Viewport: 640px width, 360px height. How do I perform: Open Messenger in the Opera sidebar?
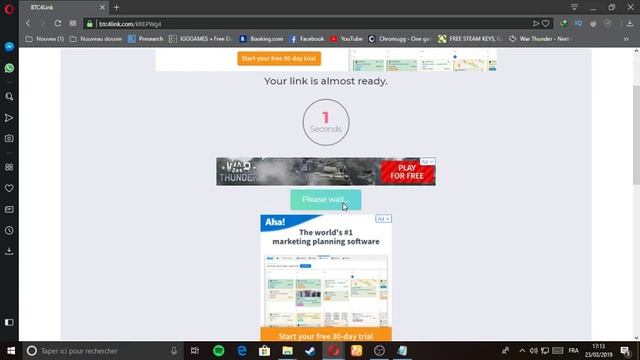pos(9,47)
